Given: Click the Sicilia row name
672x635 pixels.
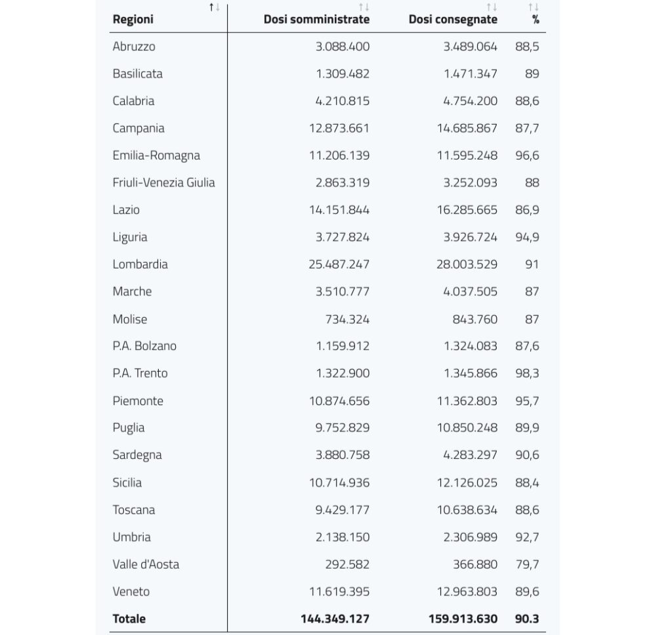Looking at the screenshot, I should pyautogui.click(x=127, y=483).
